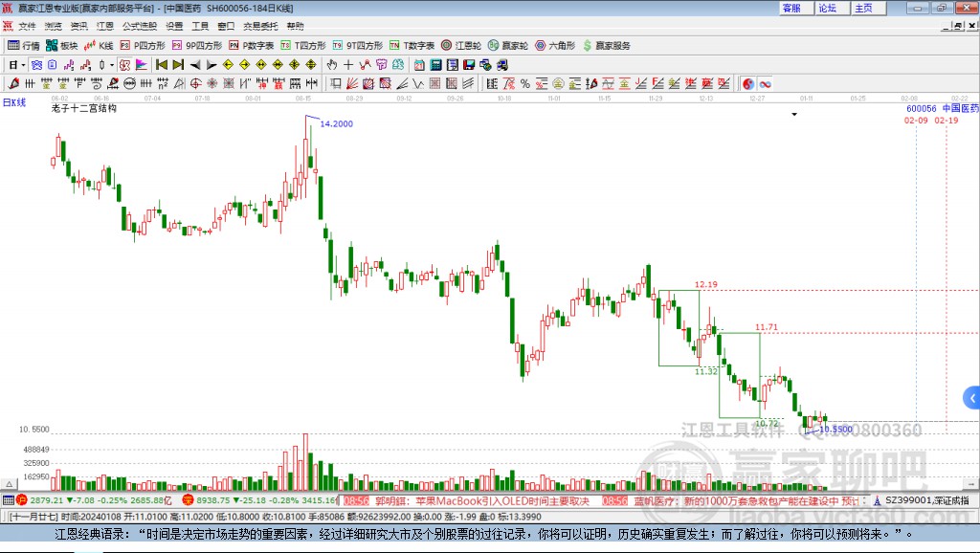Screen dimensions: 980x553
Task: Open the small black triangle dropdown above the chart
Action: click(x=794, y=115)
